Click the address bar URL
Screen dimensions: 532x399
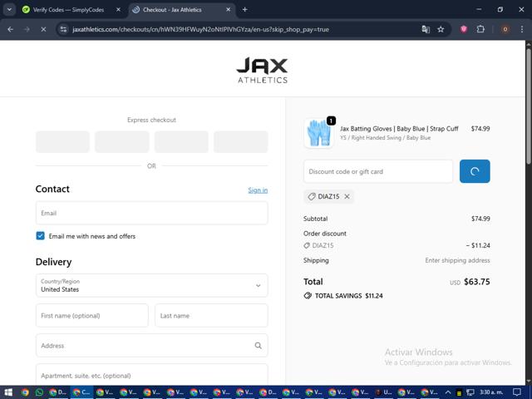[200, 30]
